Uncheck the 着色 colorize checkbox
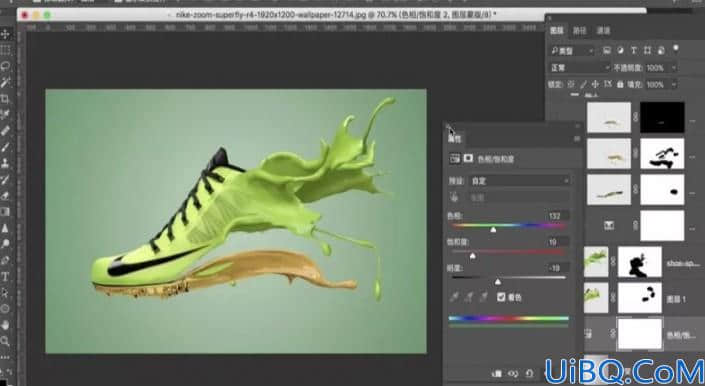Viewport: 705px width, 386px height. click(501, 297)
